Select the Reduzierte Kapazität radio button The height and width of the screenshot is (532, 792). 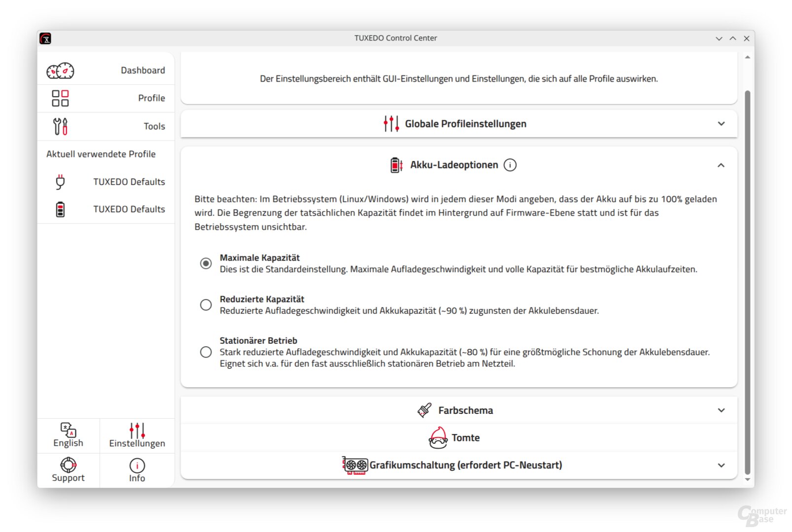click(x=206, y=305)
